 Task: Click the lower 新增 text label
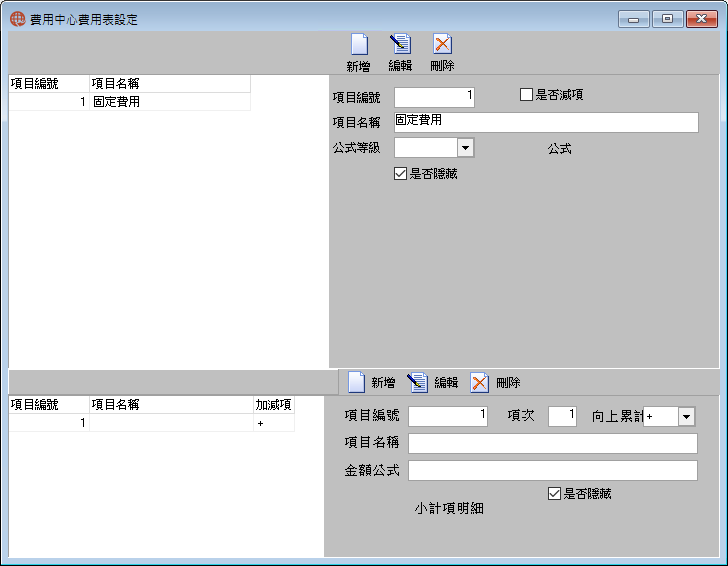click(x=383, y=383)
